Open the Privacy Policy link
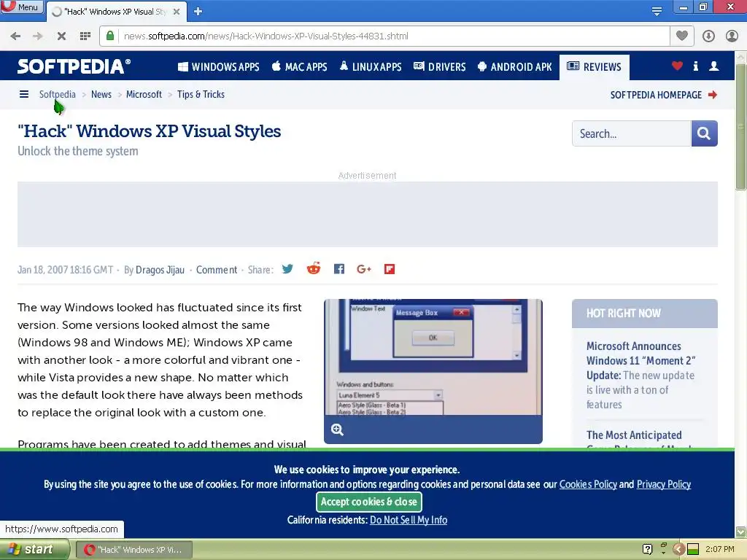The width and height of the screenshot is (747, 560). 664,484
